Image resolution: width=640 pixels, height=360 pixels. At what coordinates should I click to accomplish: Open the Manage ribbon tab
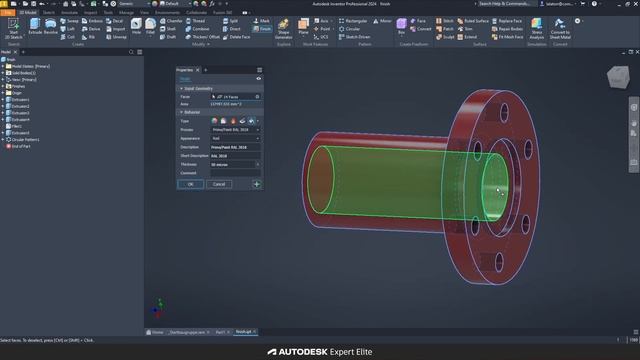tap(126, 13)
